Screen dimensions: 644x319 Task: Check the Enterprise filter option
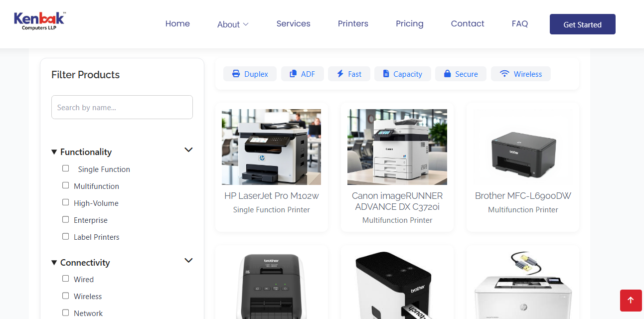tap(65, 219)
